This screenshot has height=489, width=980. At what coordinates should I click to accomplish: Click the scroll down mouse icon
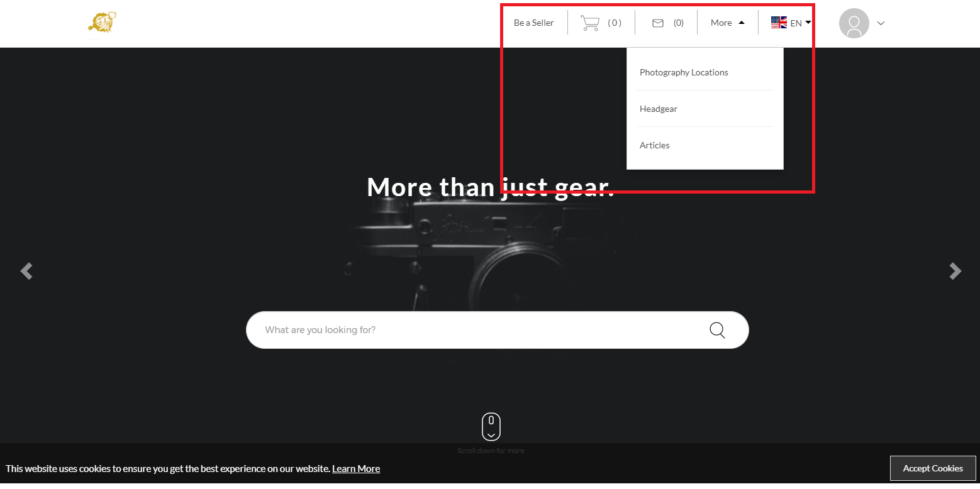point(491,427)
